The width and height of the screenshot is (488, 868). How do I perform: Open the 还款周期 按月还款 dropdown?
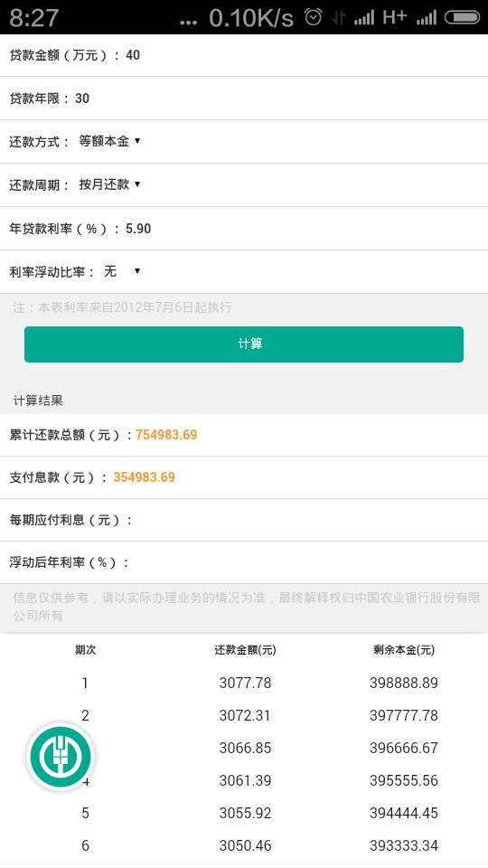coord(109,184)
